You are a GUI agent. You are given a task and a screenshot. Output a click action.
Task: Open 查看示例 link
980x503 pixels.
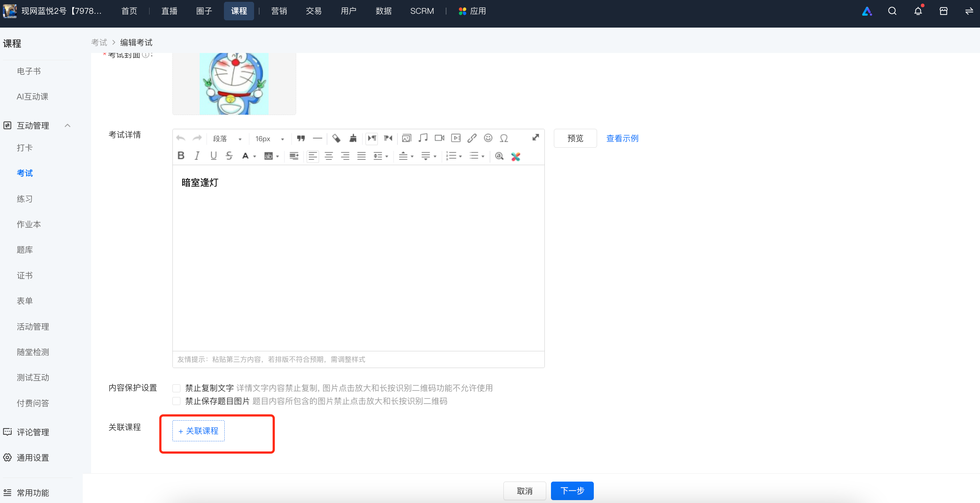[x=622, y=139]
